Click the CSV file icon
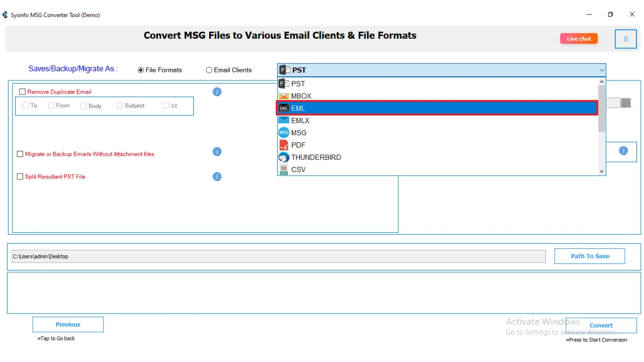The width and height of the screenshot is (644, 362). tap(284, 169)
